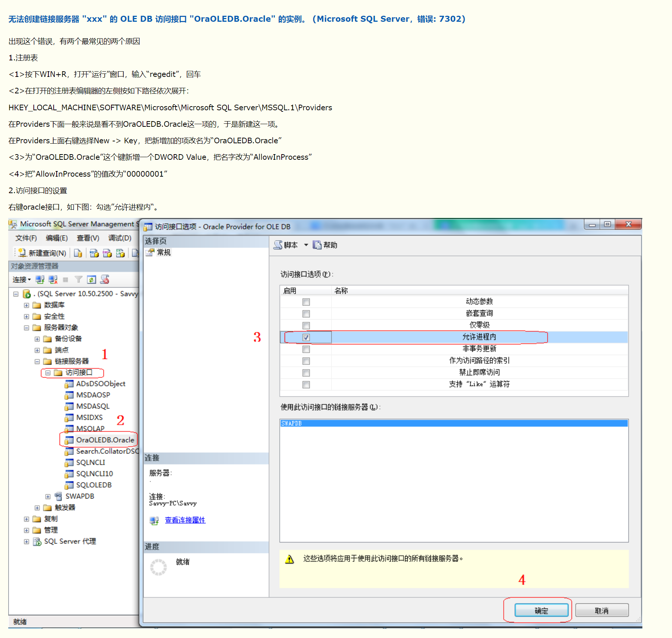Collapse the SQL Server root node
Image resolution: width=672 pixels, height=638 pixels.
coord(16,294)
